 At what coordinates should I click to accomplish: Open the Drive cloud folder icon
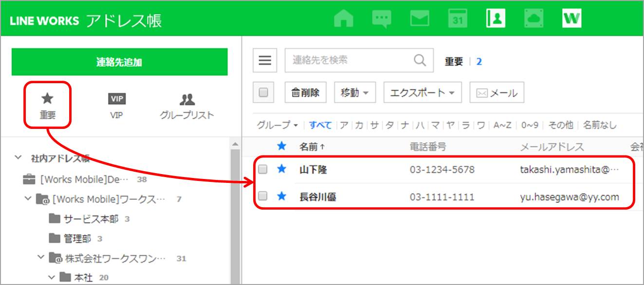(x=534, y=19)
